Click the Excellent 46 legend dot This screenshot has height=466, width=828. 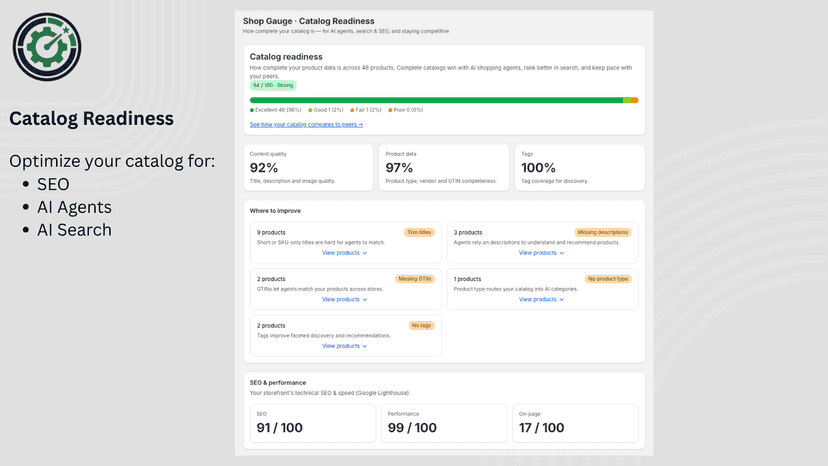252,110
